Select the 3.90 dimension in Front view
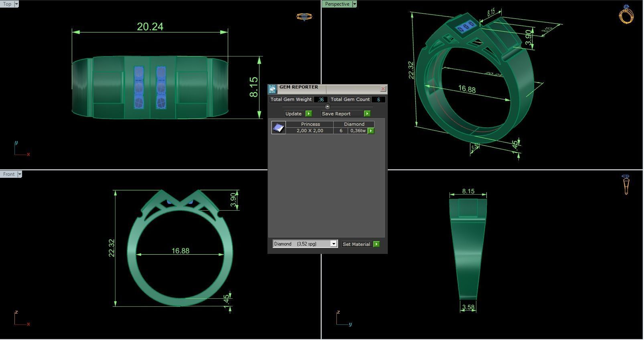Viewport: 644px width, 340px height. (x=233, y=200)
